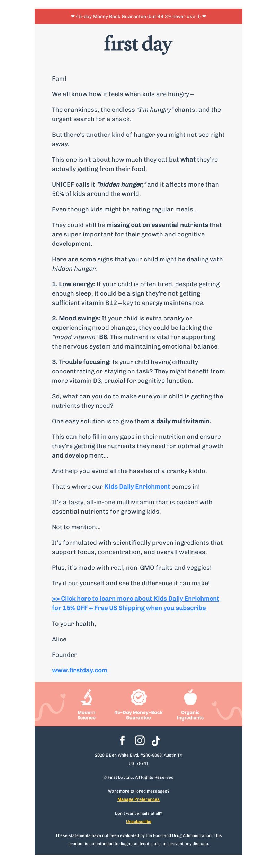Open the Facebook social icon

[x=122, y=741]
